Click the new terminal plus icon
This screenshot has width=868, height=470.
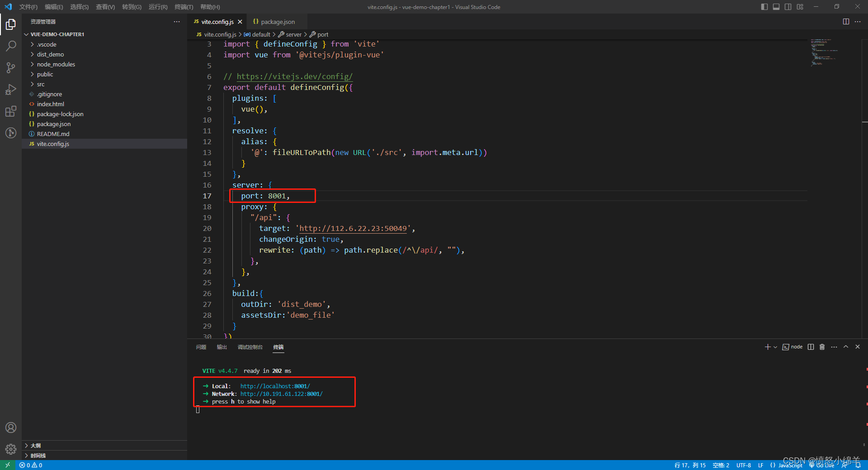[x=767, y=347]
